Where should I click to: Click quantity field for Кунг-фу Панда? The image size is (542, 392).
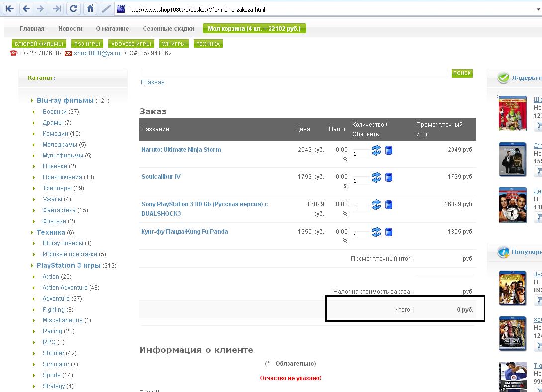[x=361, y=235]
